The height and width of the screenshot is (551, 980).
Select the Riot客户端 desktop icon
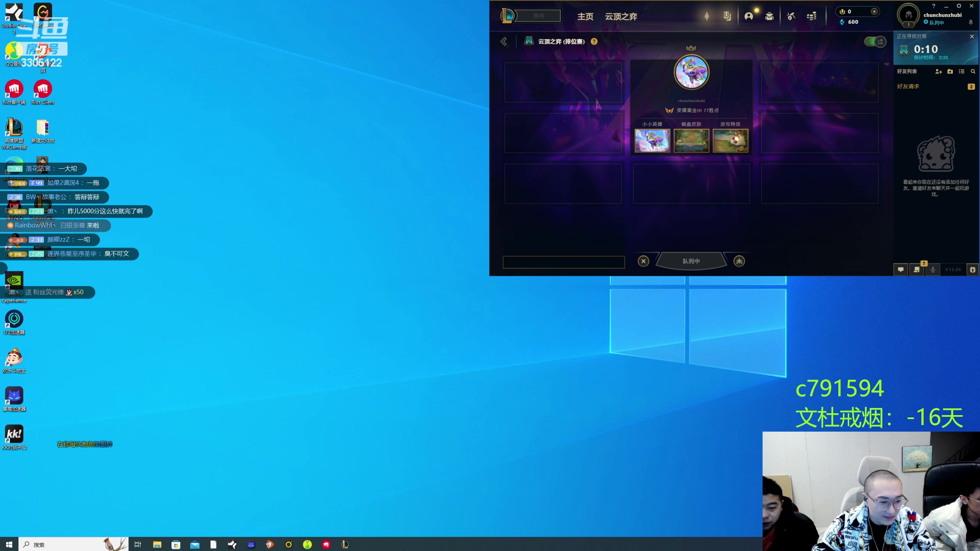coord(14,92)
